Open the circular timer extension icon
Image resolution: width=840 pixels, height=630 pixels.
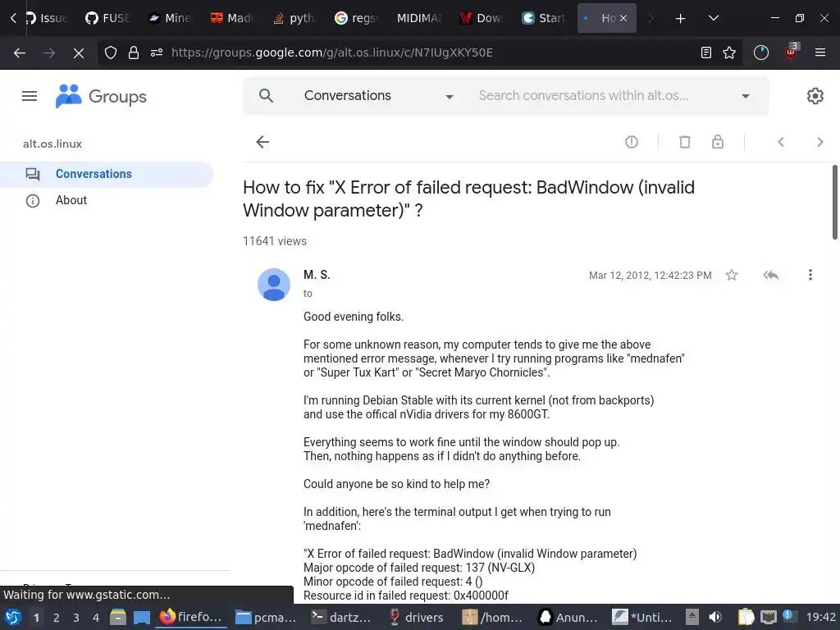pos(760,52)
